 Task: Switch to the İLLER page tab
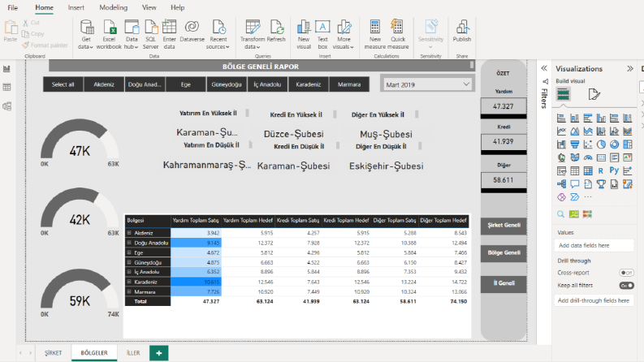(133, 352)
